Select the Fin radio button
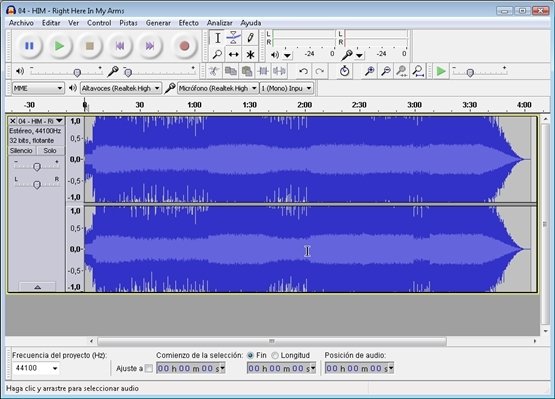Viewport: 555px width, 399px height. click(x=250, y=355)
